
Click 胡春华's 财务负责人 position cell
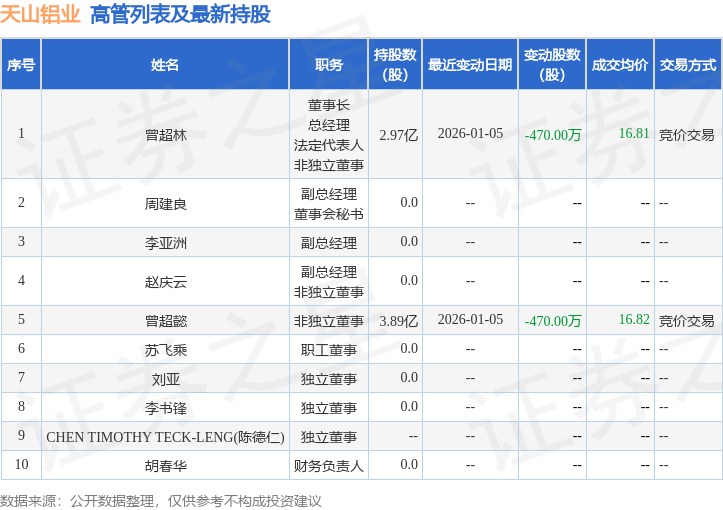click(329, 466)
